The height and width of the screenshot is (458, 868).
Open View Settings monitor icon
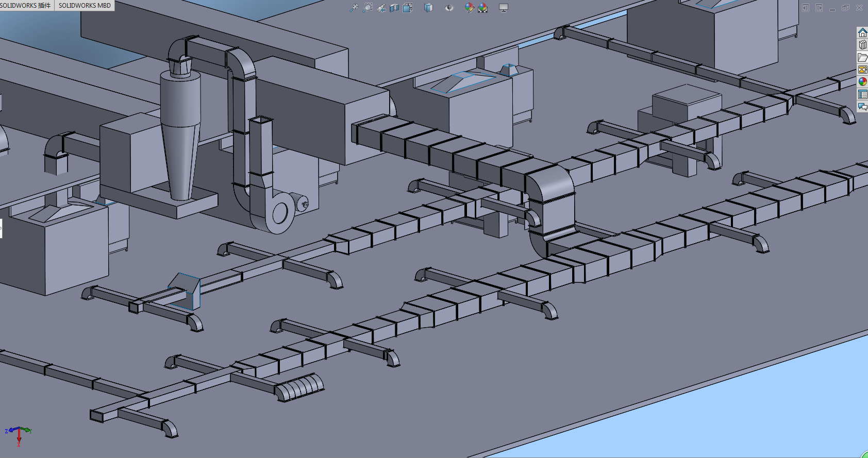(504, 8)
